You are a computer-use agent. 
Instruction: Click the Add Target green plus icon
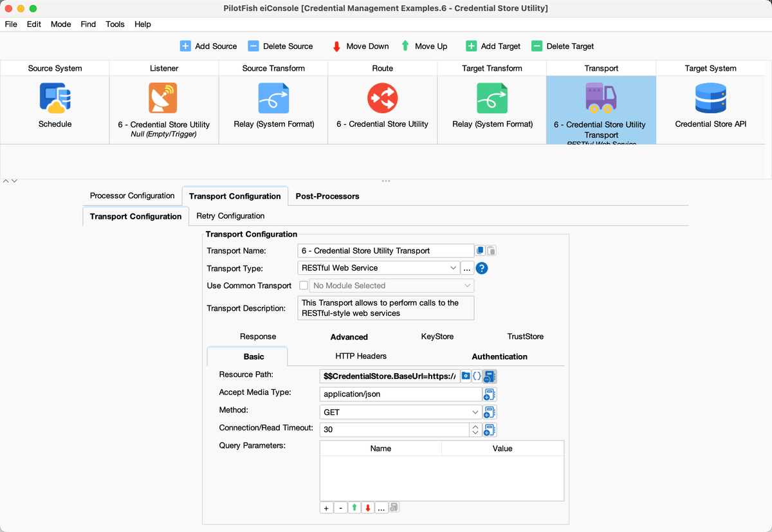(471, 46)
